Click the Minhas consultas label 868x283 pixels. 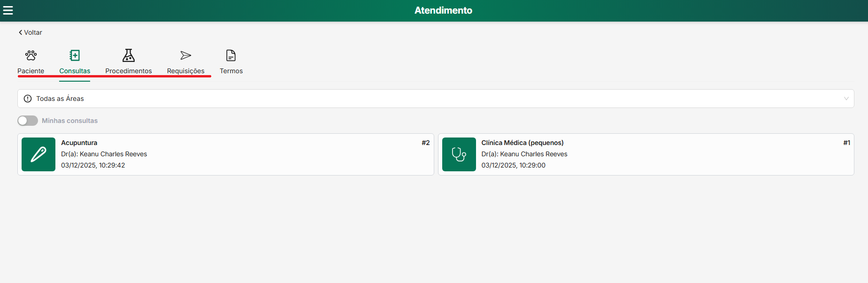69,121
